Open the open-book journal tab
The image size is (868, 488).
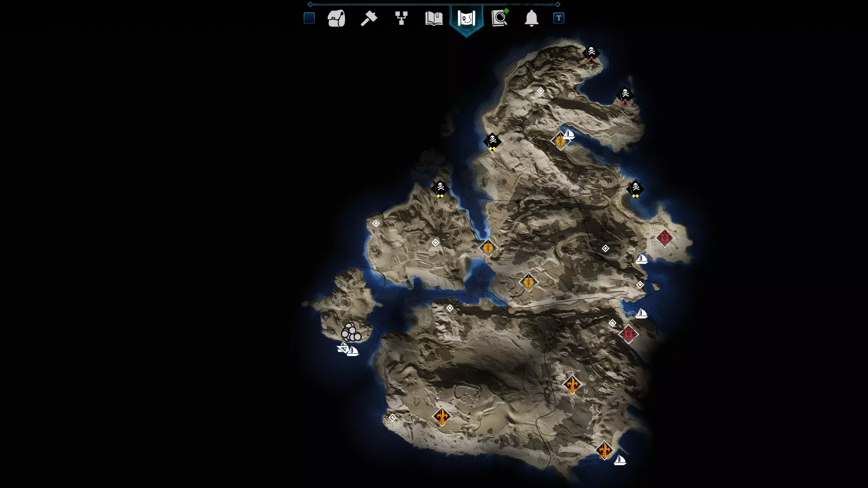tap(434, 18)
